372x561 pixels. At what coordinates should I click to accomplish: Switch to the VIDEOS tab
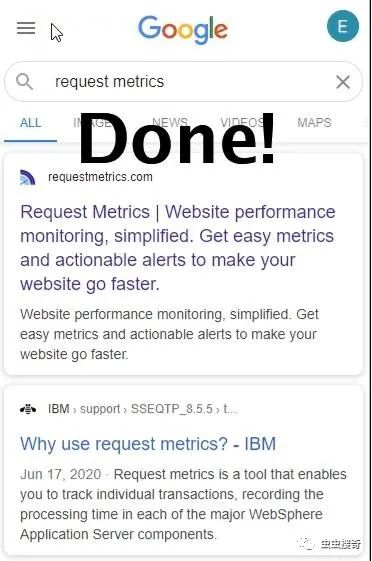pyautogui.click(x=243, y=123)
